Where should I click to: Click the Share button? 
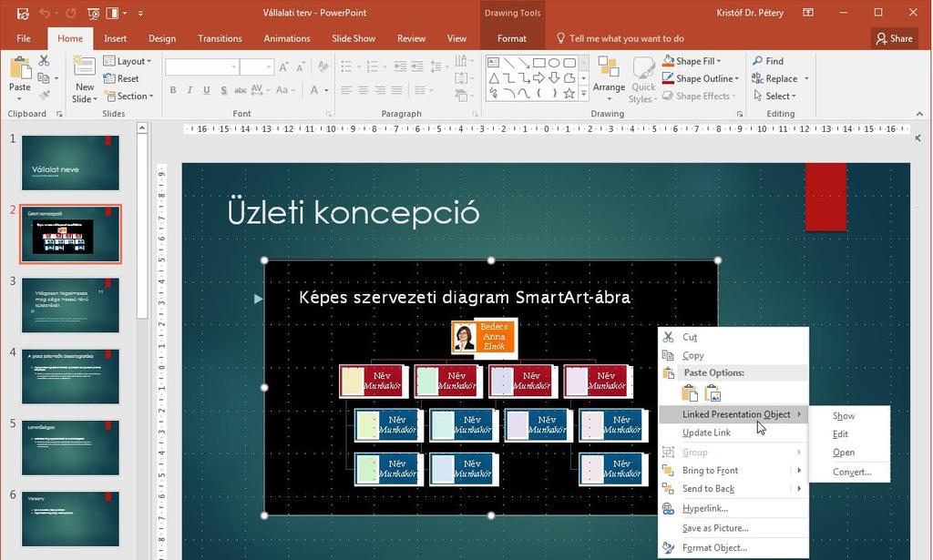click(x=894, y=38)
